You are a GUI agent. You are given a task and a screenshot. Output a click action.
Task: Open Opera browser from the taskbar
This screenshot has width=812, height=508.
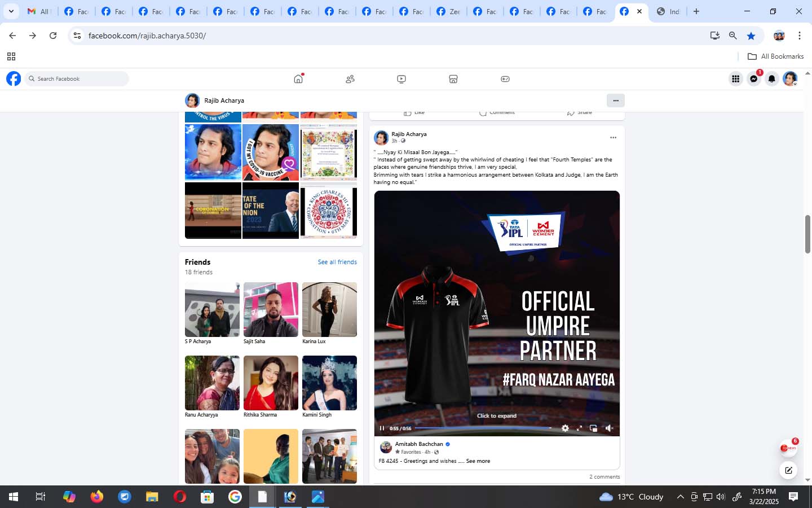tap(180, 497)
